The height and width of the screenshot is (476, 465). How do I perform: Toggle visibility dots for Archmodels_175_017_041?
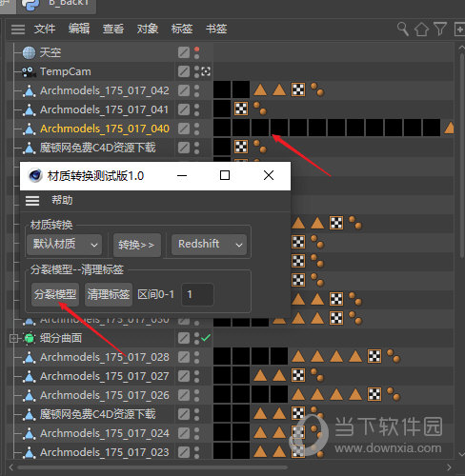pos(197,109)
